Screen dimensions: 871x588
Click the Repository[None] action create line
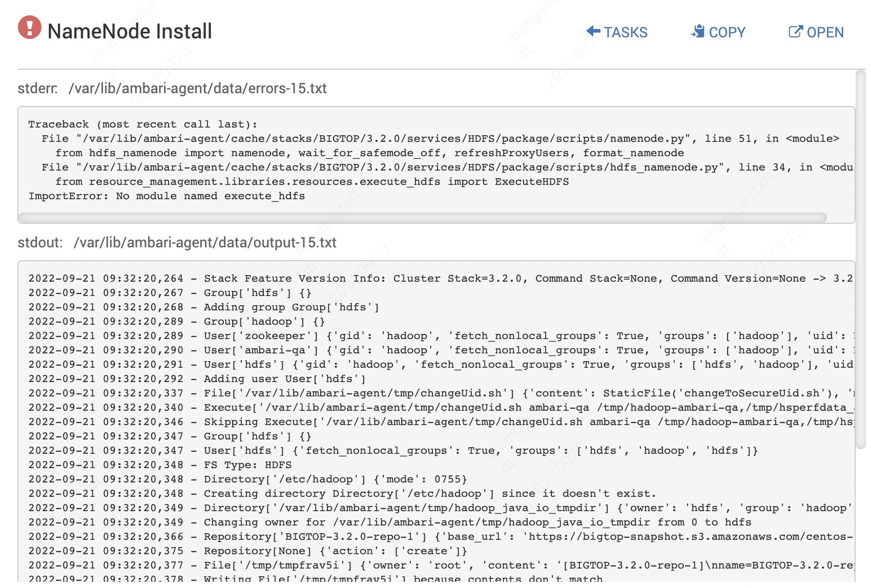(x=248, y=551)
